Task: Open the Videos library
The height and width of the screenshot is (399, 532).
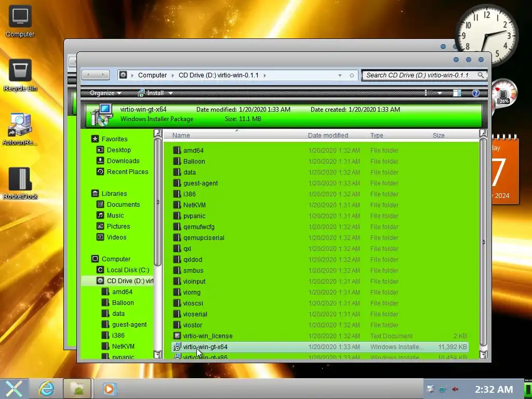Action: click(111, 237)
